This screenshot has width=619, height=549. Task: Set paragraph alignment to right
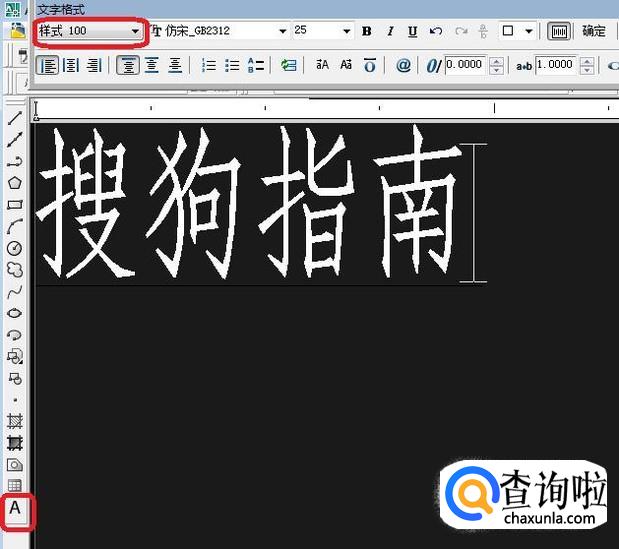pyautogui.click(x=94, y=65)
